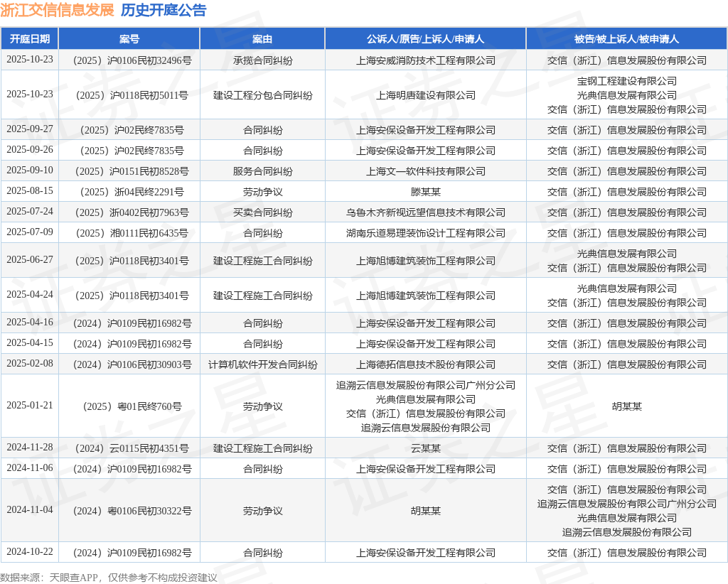Select case number (2025)沪0106民初32496号
Image resolution: width=728 pixels, height=584 pixels.
(132, 60)
